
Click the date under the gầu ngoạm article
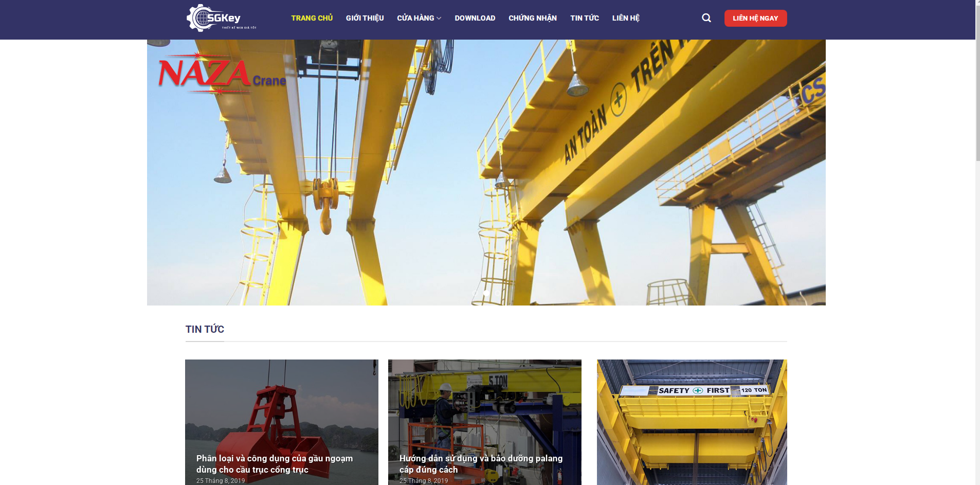pyautogui.click(x=221, y=481)
